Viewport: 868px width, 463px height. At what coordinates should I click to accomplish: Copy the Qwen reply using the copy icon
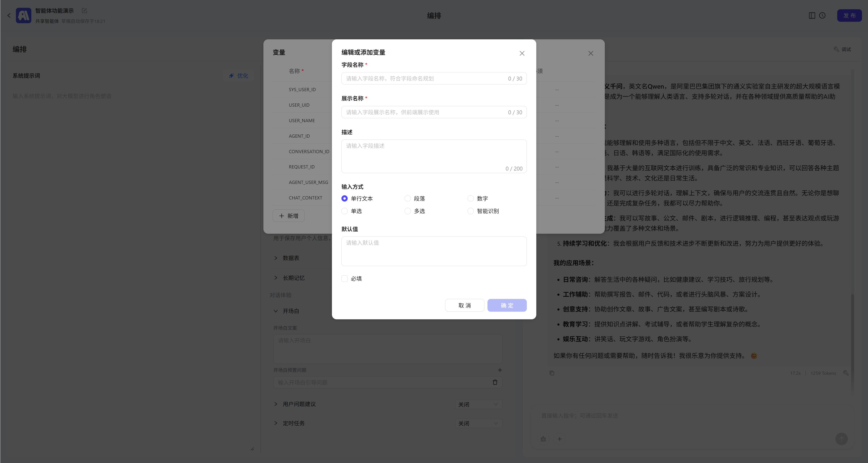point(552,373)
